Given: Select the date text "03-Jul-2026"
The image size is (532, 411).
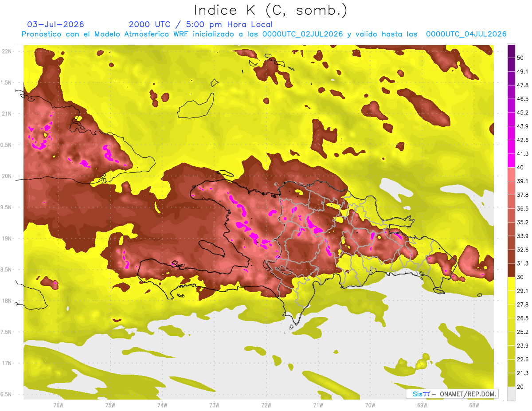Looking at the screenshot, I should click(x=55, y=24).
